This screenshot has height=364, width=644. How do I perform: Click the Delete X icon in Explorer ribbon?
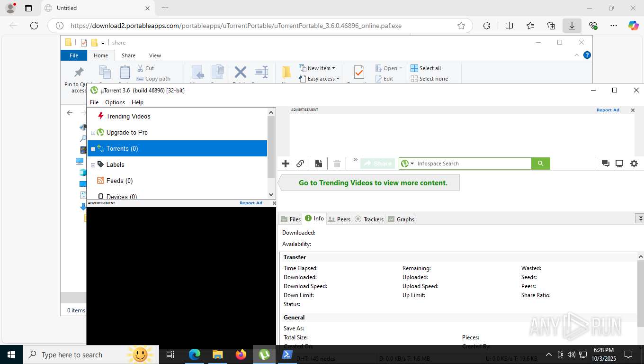(x=241, y=72)
